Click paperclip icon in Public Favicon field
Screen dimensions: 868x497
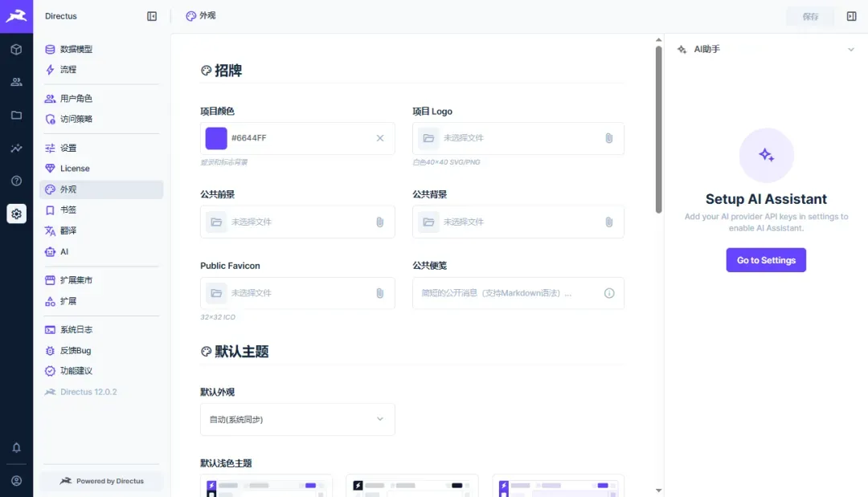(x=379, y=293)
